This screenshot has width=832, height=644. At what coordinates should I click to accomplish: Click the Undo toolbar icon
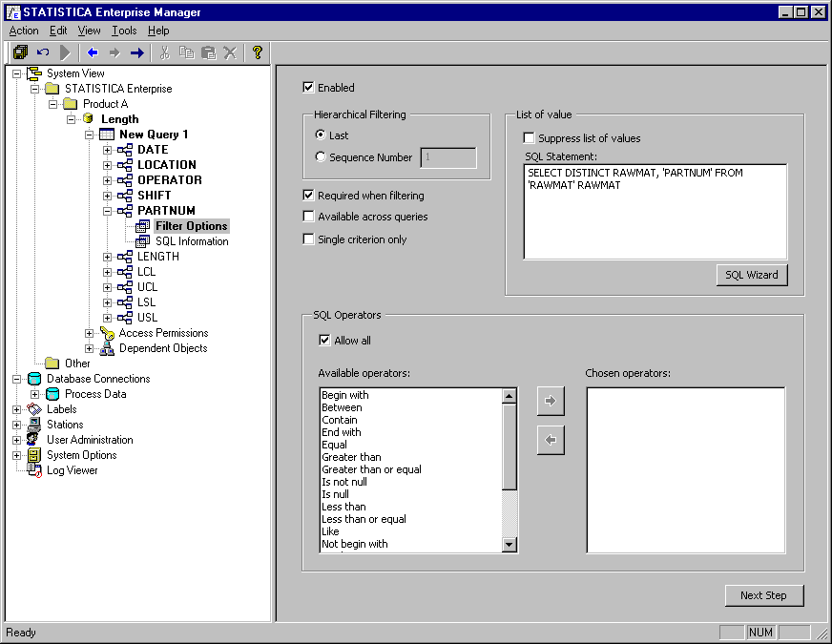(x=43, y=52)
